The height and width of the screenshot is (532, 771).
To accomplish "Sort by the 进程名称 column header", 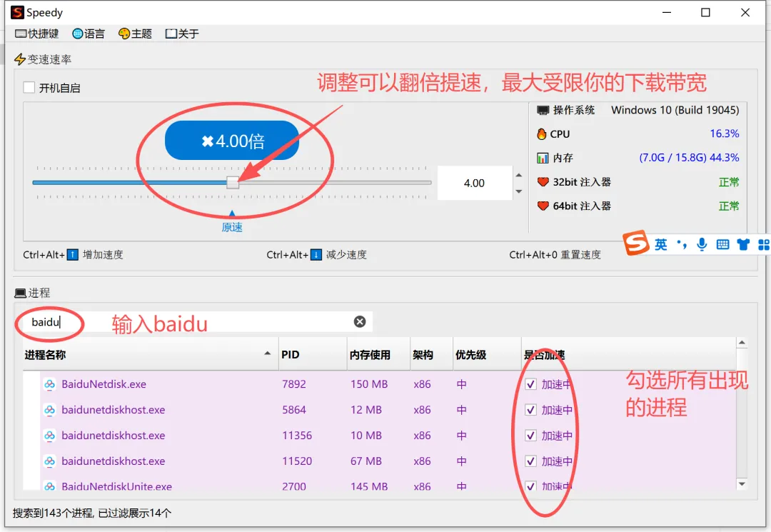I will [151, 354].
